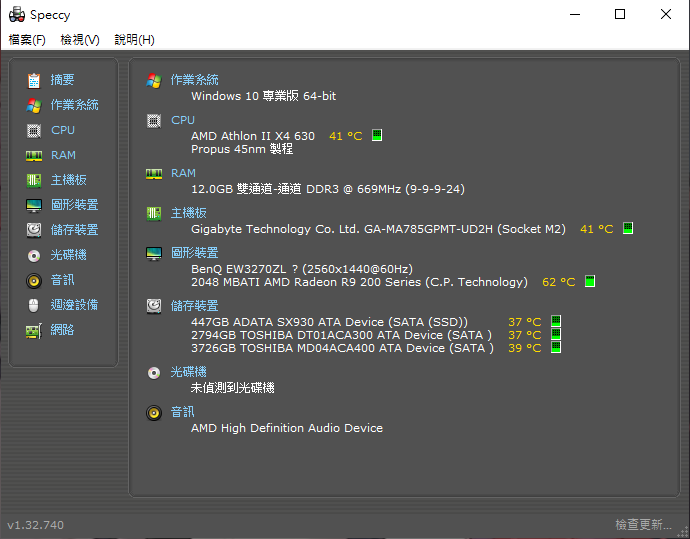The image size is (690, 539).
Task: Open the 檢視(V) menu
Action: pos(80,40)
